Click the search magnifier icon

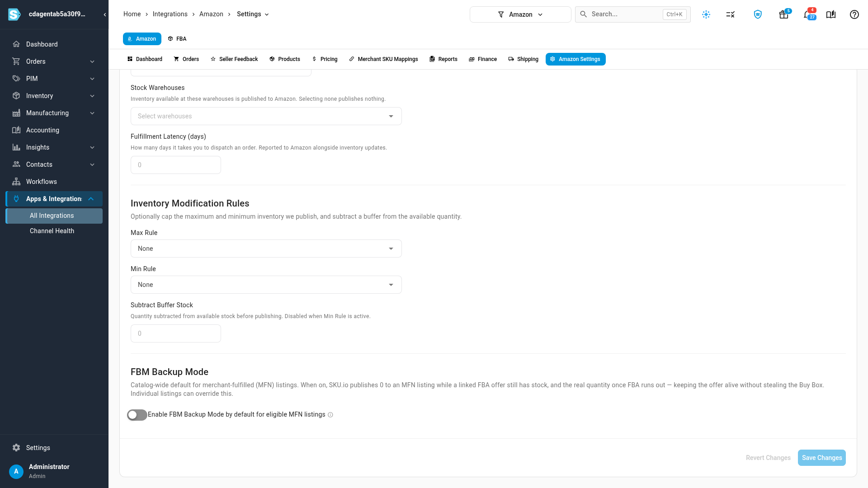tap(584, 14)
